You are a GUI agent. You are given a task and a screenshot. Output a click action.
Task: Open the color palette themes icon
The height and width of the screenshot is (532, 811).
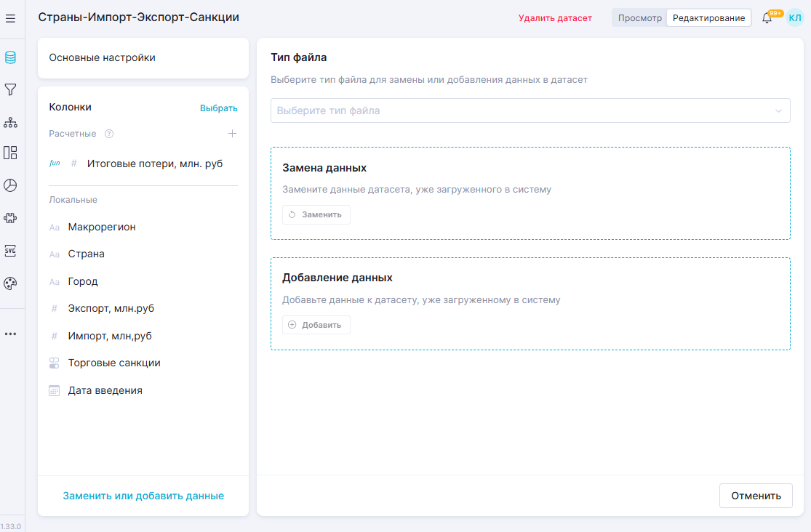coord(10,283)
